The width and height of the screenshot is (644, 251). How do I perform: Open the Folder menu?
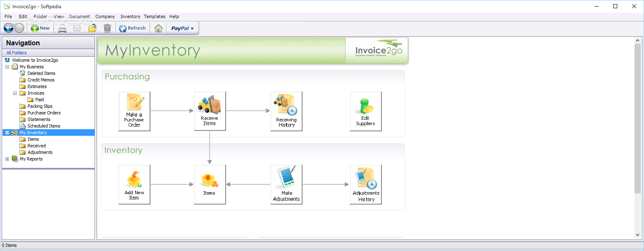[x=41, y=16]
